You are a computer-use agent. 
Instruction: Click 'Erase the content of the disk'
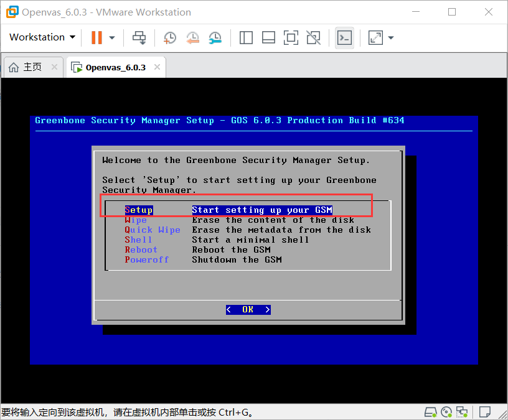pyautogui.click(x=273, y=220)
